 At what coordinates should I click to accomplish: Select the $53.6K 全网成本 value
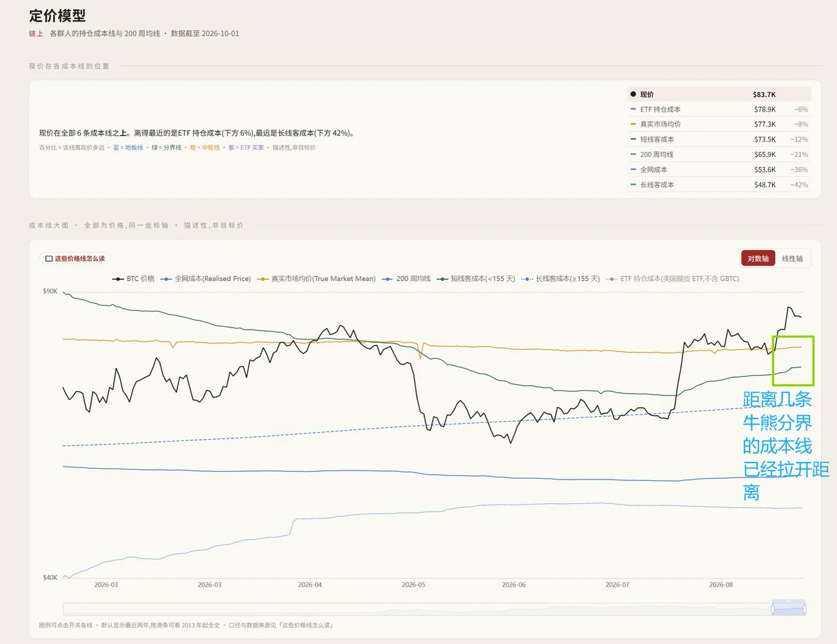click(x=764, y=169)
